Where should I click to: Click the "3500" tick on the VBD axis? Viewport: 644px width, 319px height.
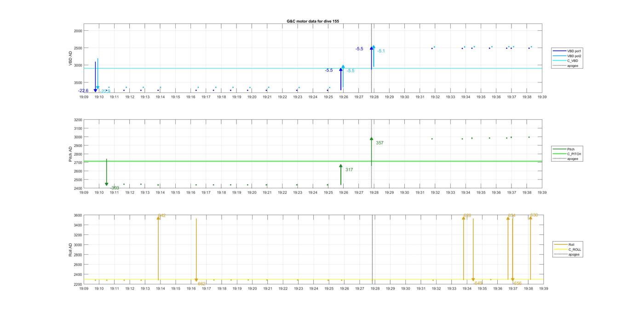78,82
